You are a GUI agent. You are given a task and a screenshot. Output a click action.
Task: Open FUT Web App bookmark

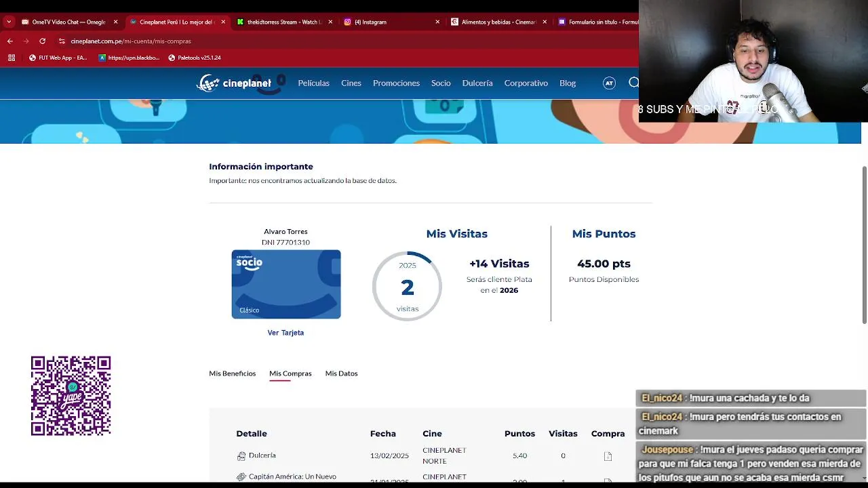click(x=58, y=58)
